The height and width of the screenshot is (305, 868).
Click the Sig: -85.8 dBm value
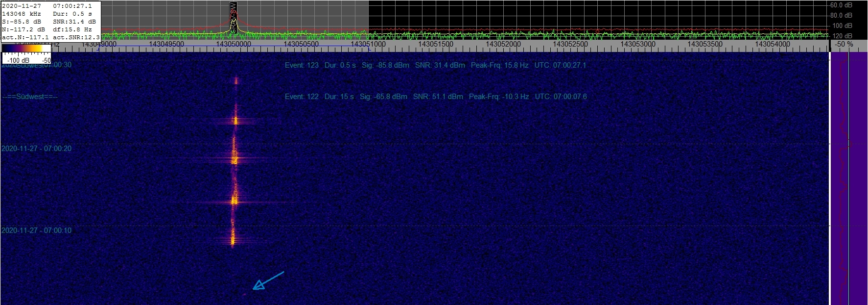tap(385, 65)
